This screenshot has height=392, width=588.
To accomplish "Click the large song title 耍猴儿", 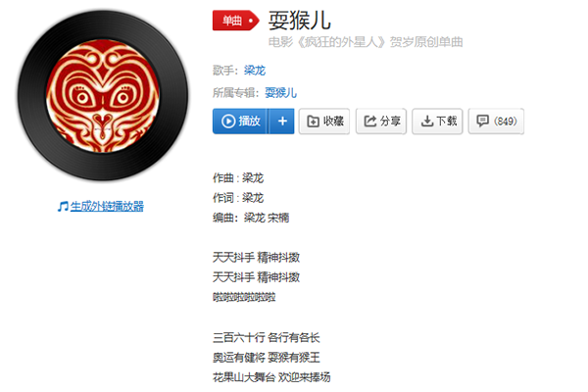I will (300, 21).
